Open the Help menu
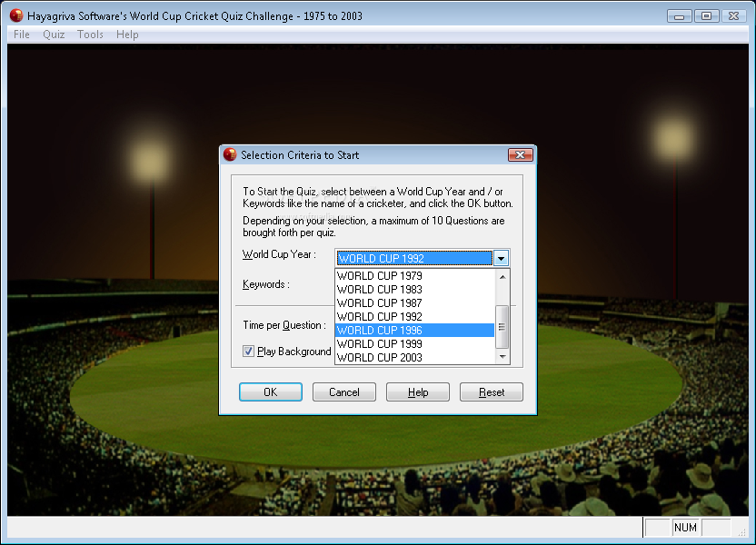 click(127, 35)
